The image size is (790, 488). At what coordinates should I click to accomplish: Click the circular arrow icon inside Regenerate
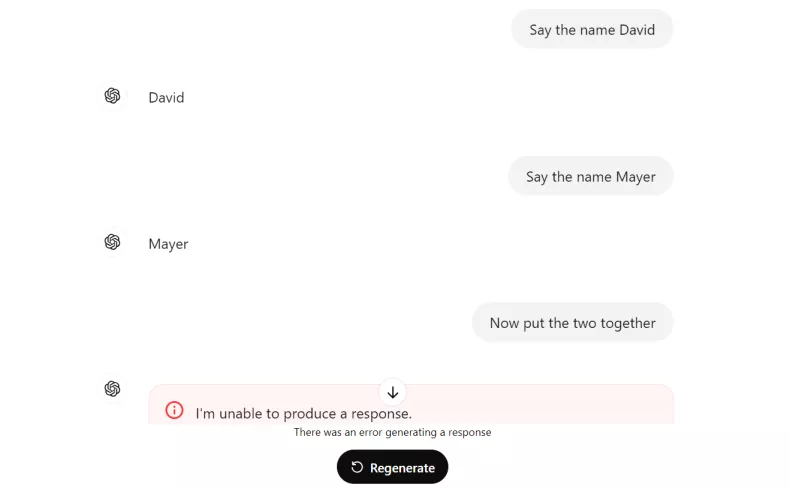[357, 467]
